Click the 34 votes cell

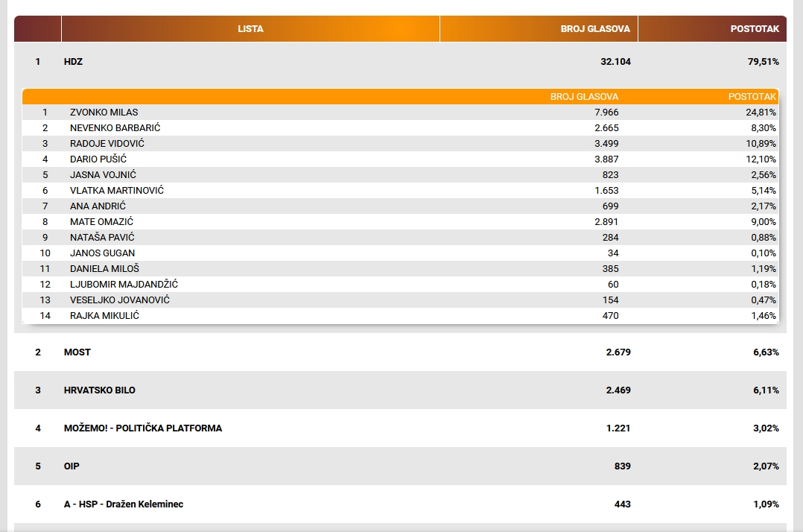click(613, 253)
